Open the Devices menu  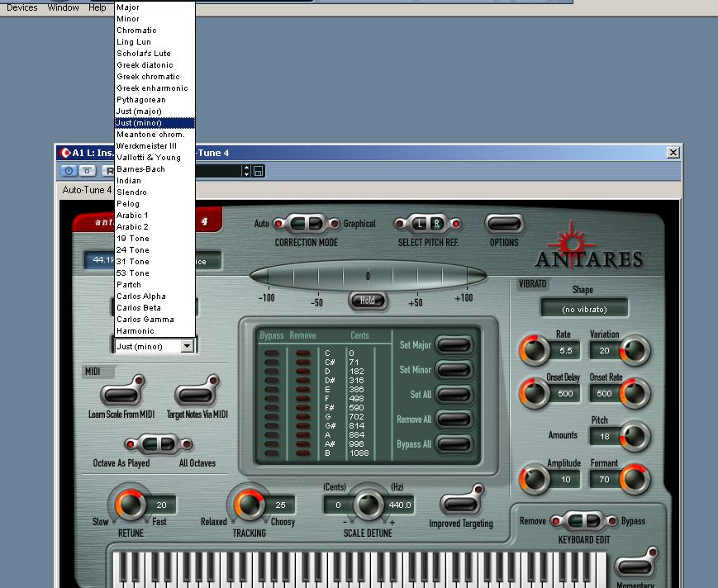pyautogui.click(x=22, y=7)
